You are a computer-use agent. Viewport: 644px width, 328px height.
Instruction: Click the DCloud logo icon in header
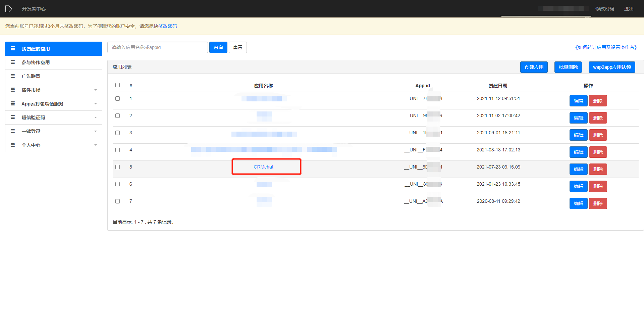[x=9, y=9]
